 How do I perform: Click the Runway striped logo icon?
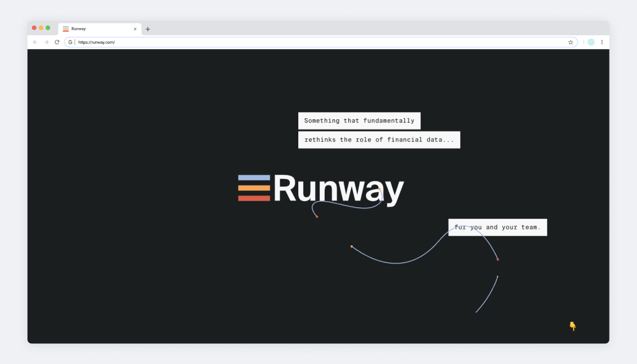[x=254, y=188]
